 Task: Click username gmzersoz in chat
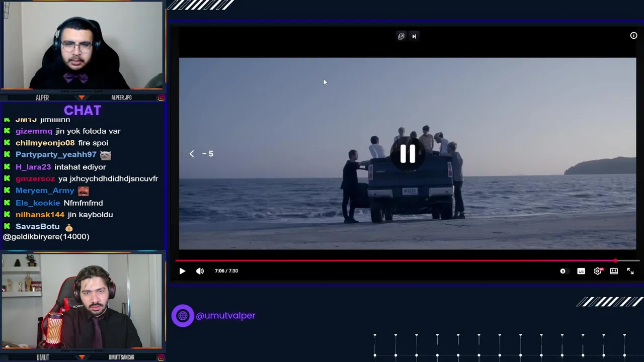(x=35, y=179)
